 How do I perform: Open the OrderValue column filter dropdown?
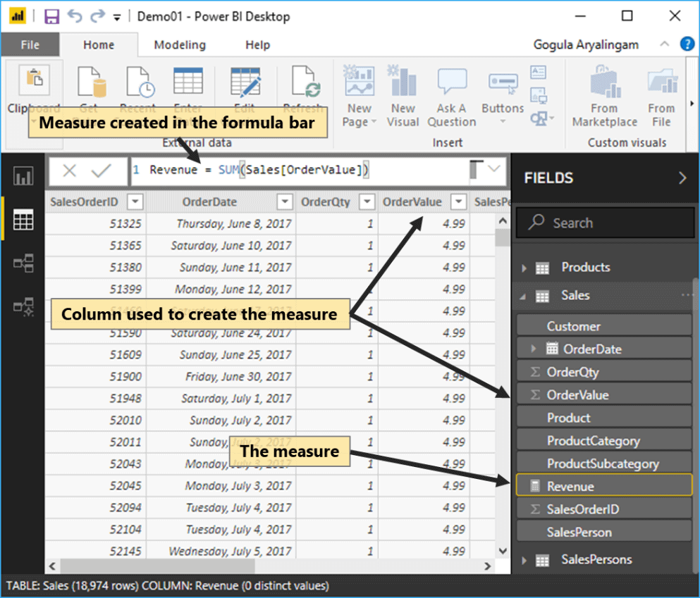click(459, 202)
